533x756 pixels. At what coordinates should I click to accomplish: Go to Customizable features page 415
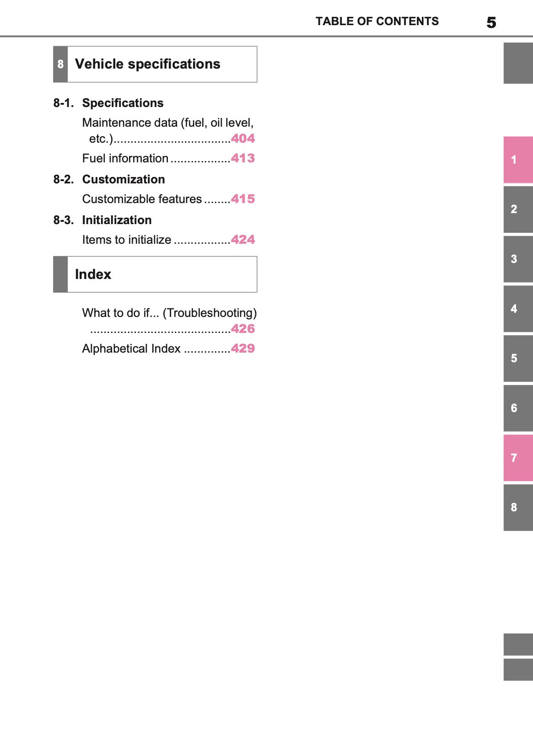[242, 199]
